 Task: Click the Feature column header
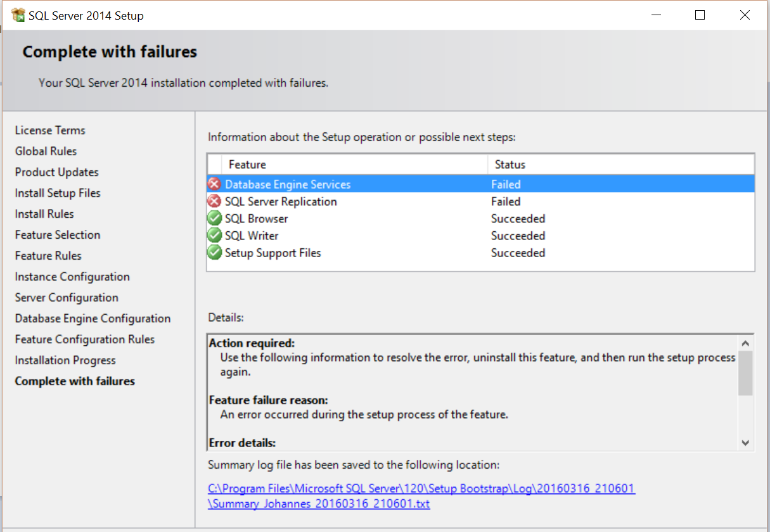click(355, 165)
